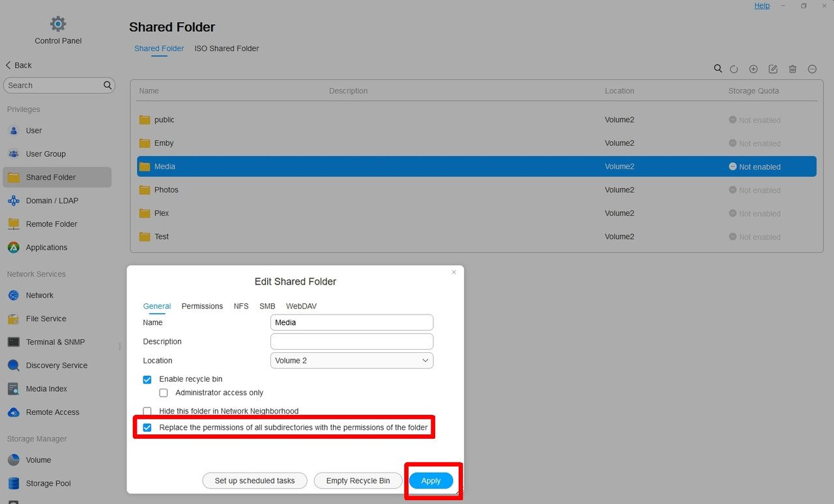834x504 pixels.
Task: Click Set up scheduled tasks button
Action: pos(255,481)
